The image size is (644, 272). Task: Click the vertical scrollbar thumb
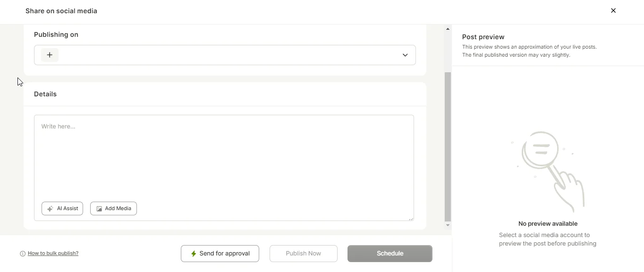(x=448, y=147)
